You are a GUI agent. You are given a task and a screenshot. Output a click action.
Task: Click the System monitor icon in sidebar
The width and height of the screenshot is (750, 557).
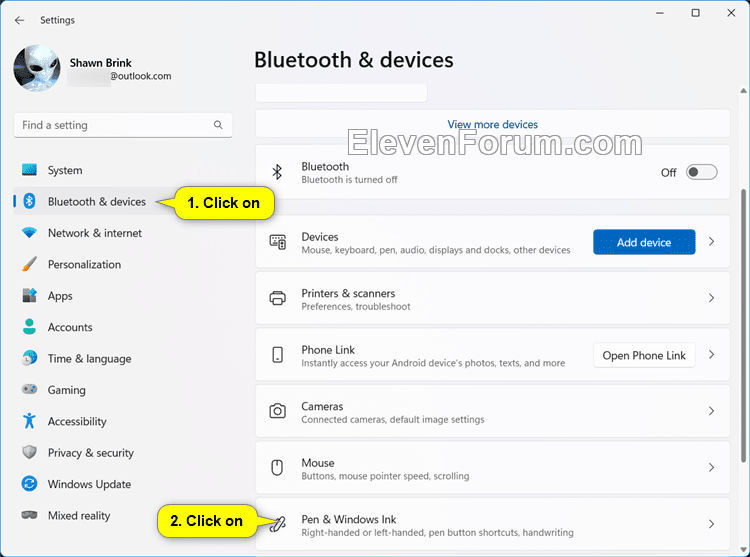(29, 170)
